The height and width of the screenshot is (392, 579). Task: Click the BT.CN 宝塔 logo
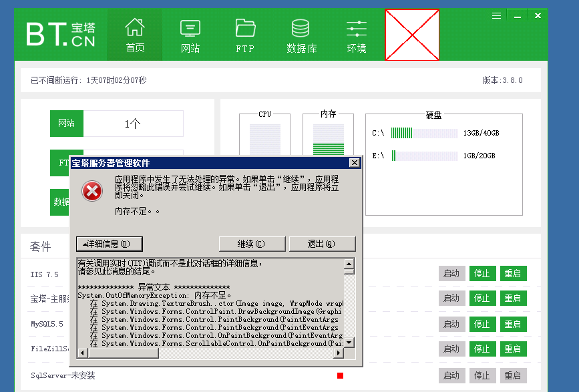click(61, 34)
